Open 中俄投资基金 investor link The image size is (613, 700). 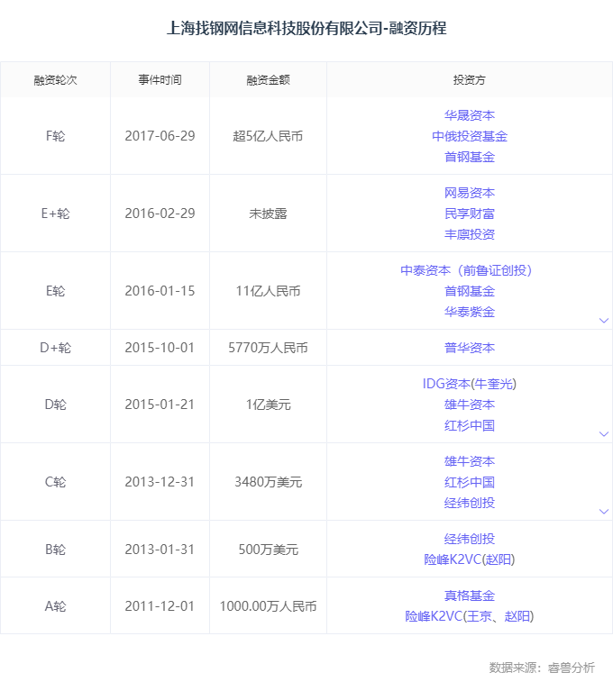pos(469,136)
